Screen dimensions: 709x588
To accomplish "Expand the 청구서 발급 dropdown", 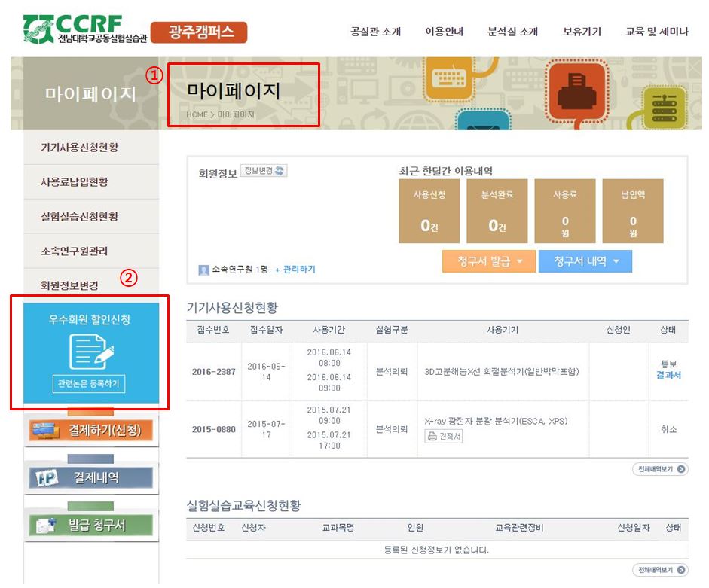I will 489,261.
